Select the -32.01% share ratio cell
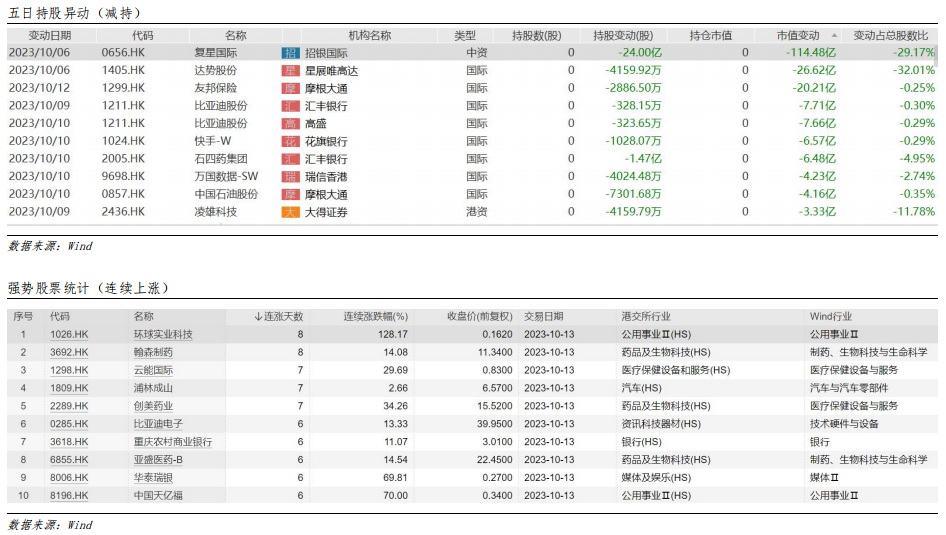Image resolution: width=946 pixels, height=535 pixels. tap(913, 71)
